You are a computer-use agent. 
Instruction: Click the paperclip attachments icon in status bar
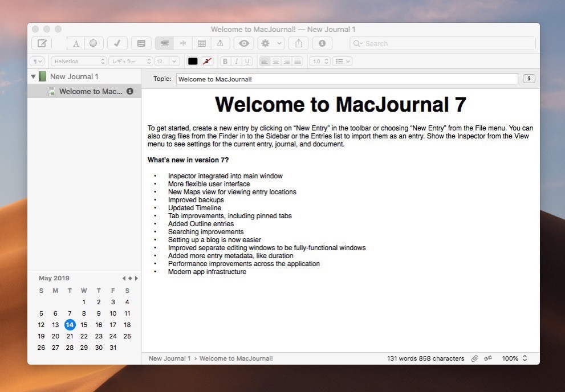(x=474, y=358)
